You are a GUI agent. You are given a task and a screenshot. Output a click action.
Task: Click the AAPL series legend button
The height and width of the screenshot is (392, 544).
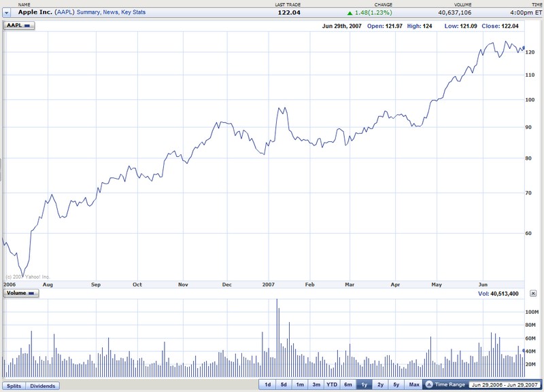(19, 25)
